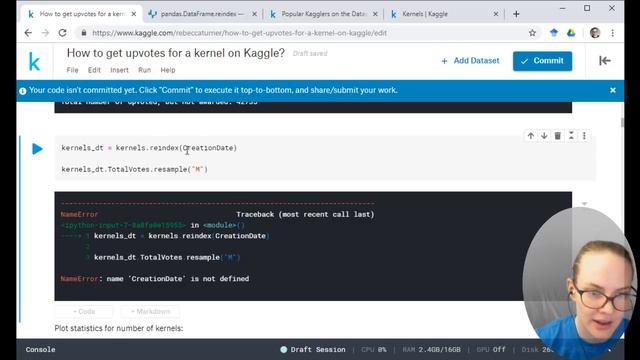Close the Popular Kagglers tab
Screen dimensions: 640x360
[375, 14]
